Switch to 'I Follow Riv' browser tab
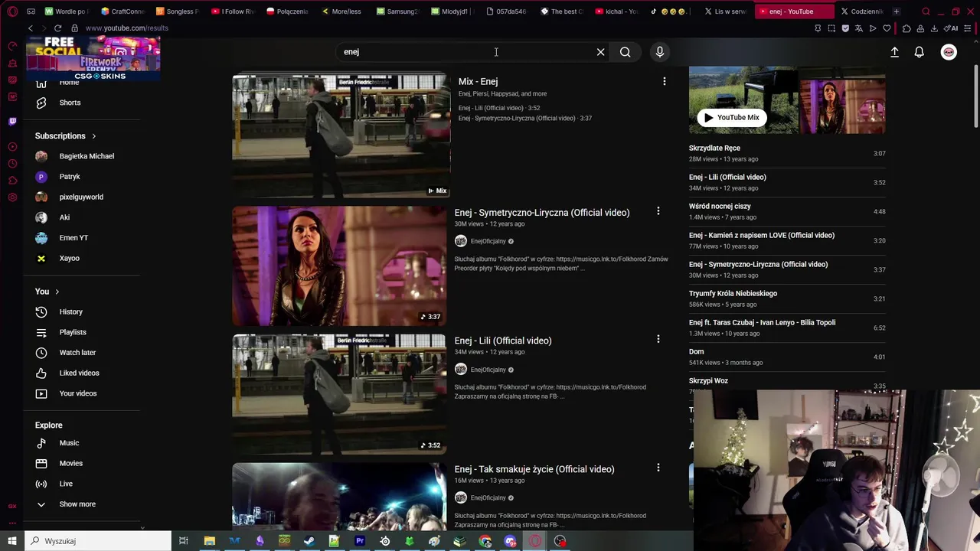 [233, 11]
